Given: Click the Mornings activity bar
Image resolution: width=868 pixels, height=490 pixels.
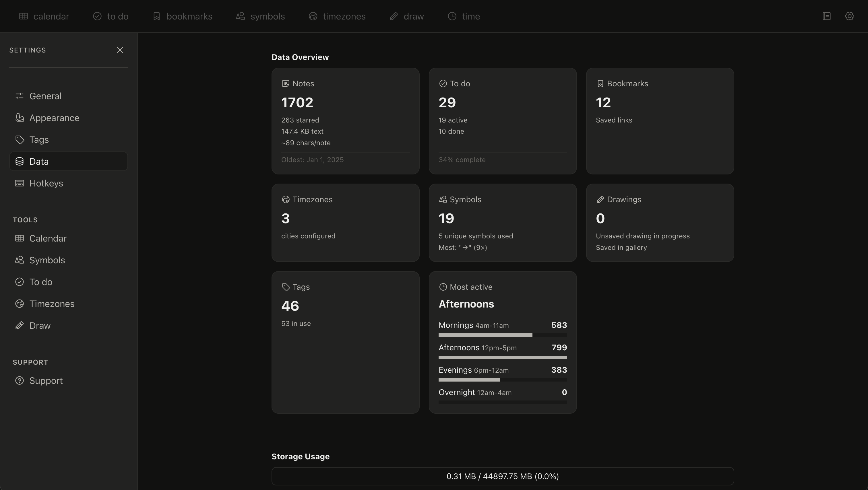Looking at the screenshot, I should pyautogui.click(x=503, y=335).
